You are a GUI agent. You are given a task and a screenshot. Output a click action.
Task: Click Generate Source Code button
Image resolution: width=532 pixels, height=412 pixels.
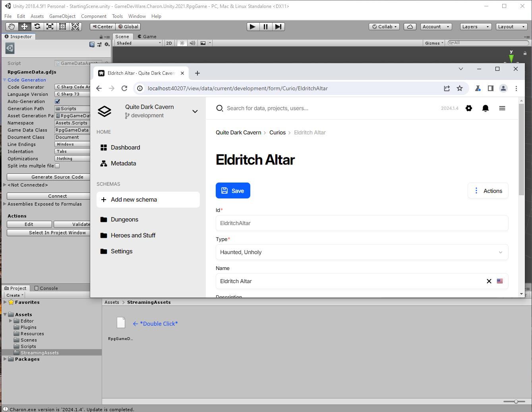coord(48,177)
